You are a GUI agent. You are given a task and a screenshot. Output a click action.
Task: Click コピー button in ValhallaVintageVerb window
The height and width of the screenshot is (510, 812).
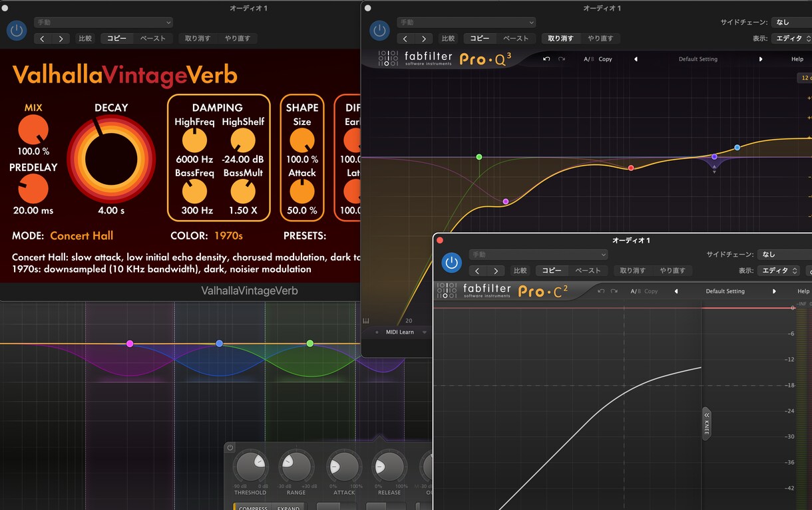point(116,39)
